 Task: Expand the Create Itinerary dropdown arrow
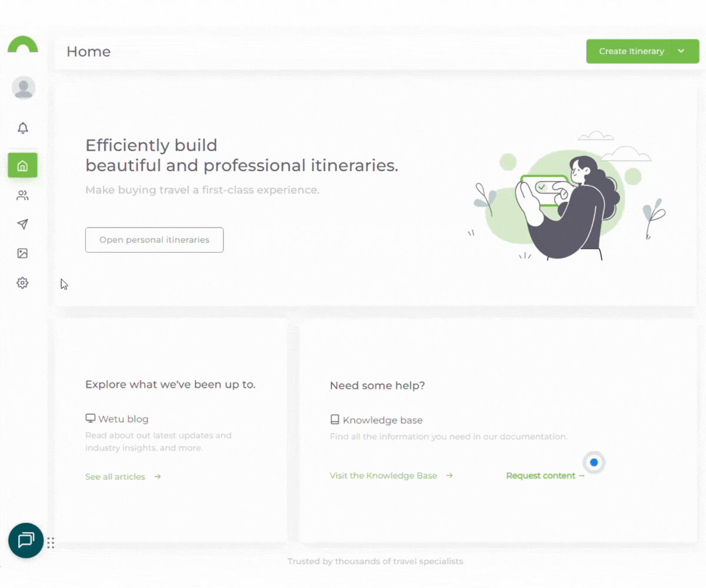tap(681, 51)
